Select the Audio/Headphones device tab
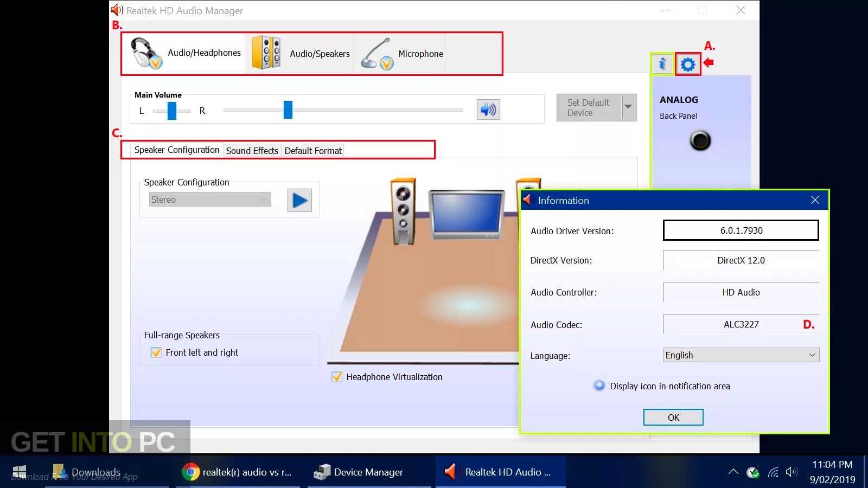 point(184,53)
